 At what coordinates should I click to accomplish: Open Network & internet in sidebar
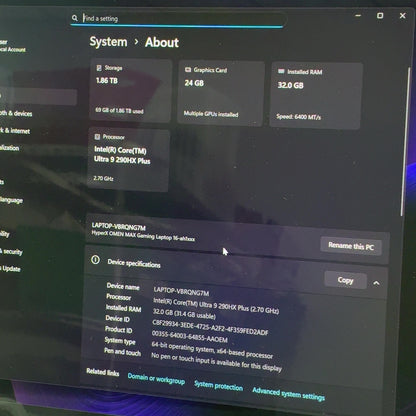tap(15, 130)
